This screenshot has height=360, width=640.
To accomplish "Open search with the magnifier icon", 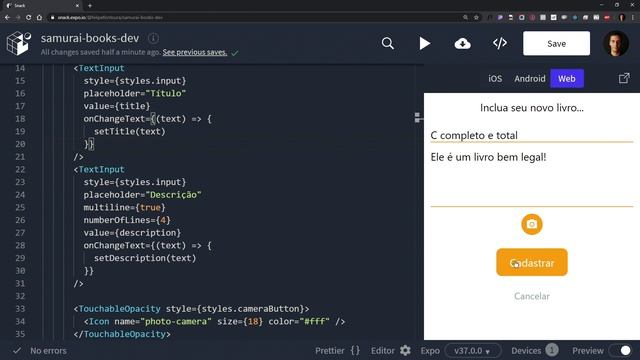I will click(x=387, y=43).
